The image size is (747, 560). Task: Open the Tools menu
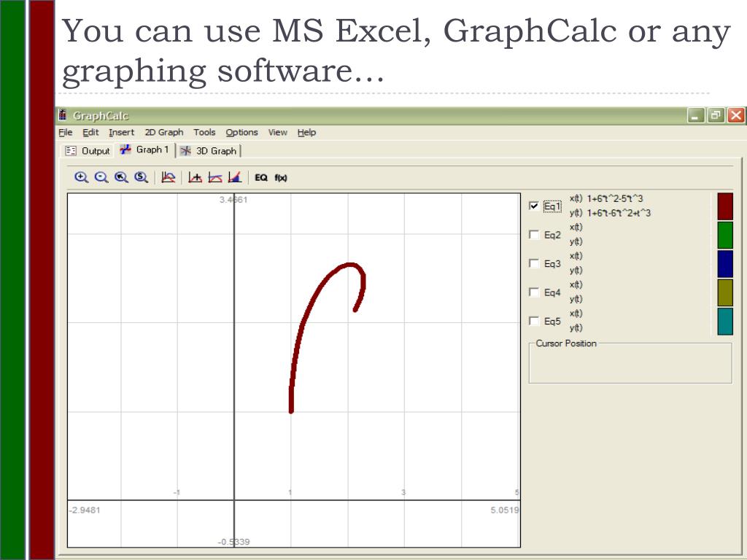[x=204, y=133]
